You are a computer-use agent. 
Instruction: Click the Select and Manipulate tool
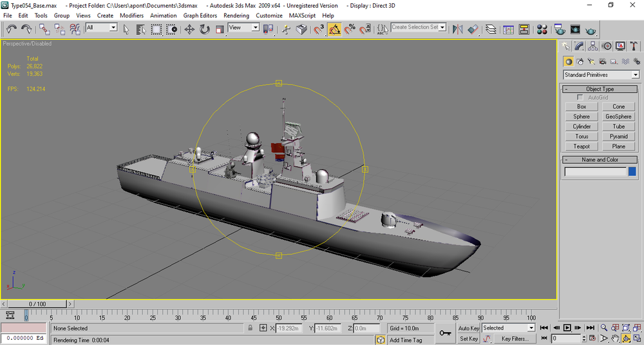click(287, 29)
